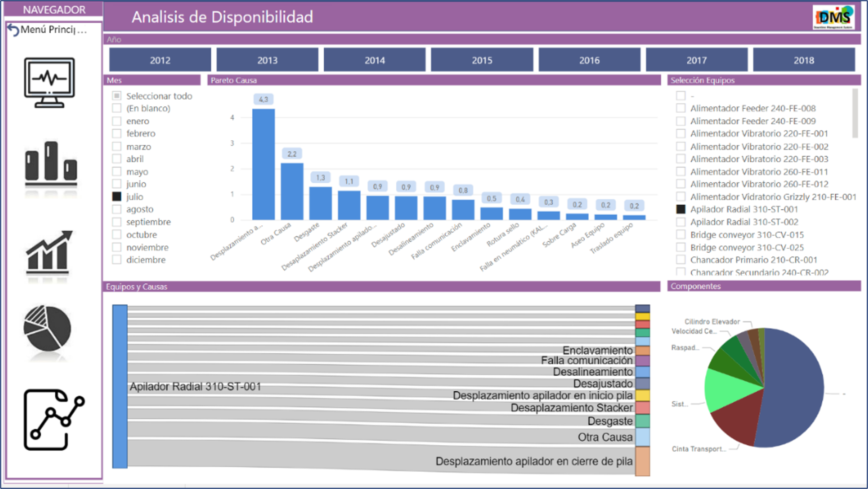
Task: Click the DMS logo
Action: tap(833, 17)
